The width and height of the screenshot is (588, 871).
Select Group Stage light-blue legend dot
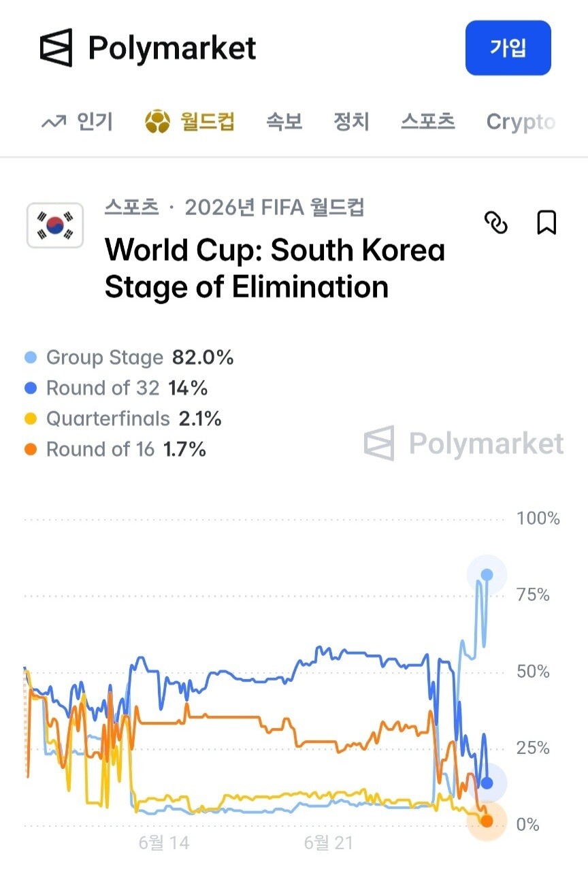click(x=31, y=358)
